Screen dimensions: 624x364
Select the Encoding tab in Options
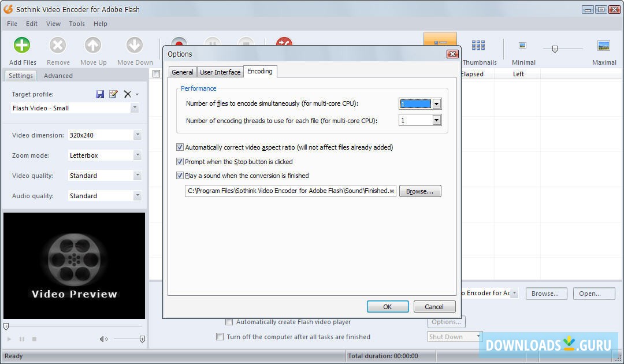(x=260, y=71)
